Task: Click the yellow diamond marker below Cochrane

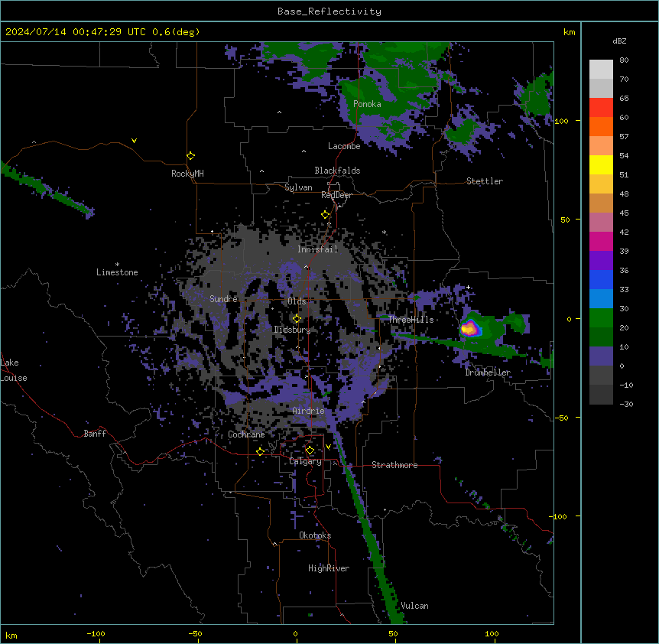Action: pyautogui.click(x=260, y=451)
